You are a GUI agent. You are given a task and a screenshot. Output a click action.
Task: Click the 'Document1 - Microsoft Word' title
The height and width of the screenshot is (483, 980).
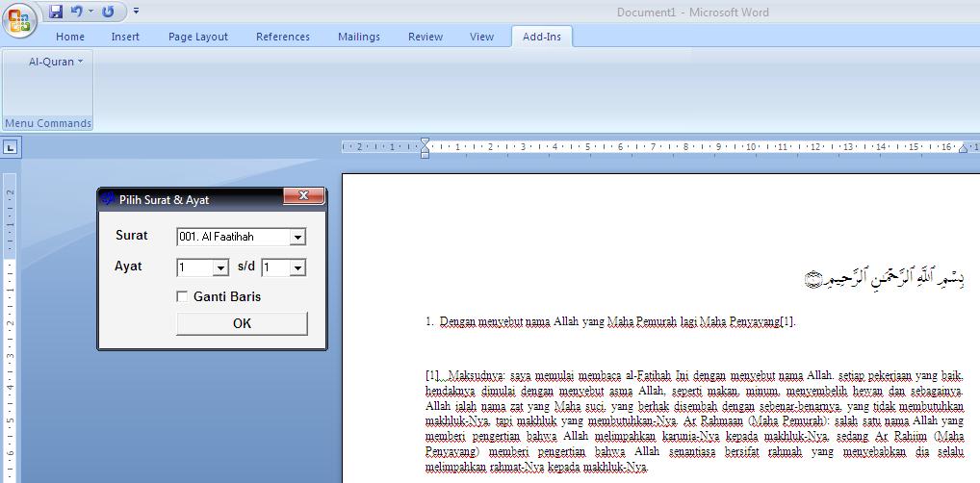click(692, 12)
